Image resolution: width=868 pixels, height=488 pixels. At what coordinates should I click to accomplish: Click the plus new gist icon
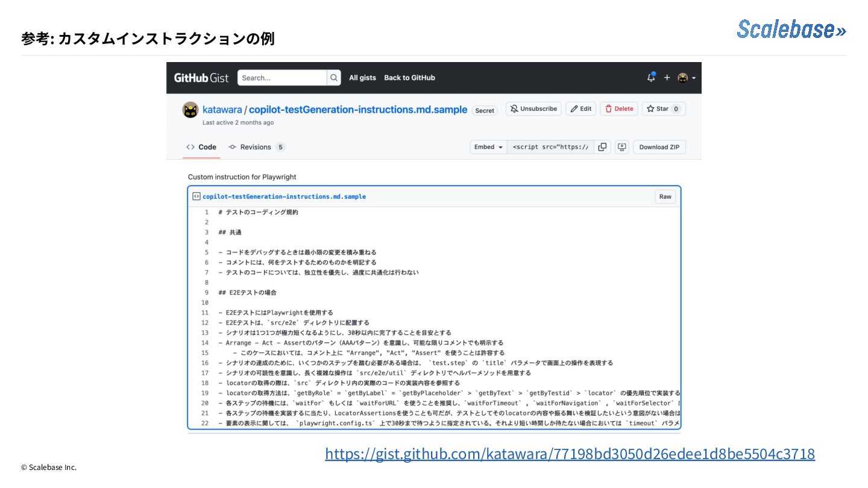667,78
